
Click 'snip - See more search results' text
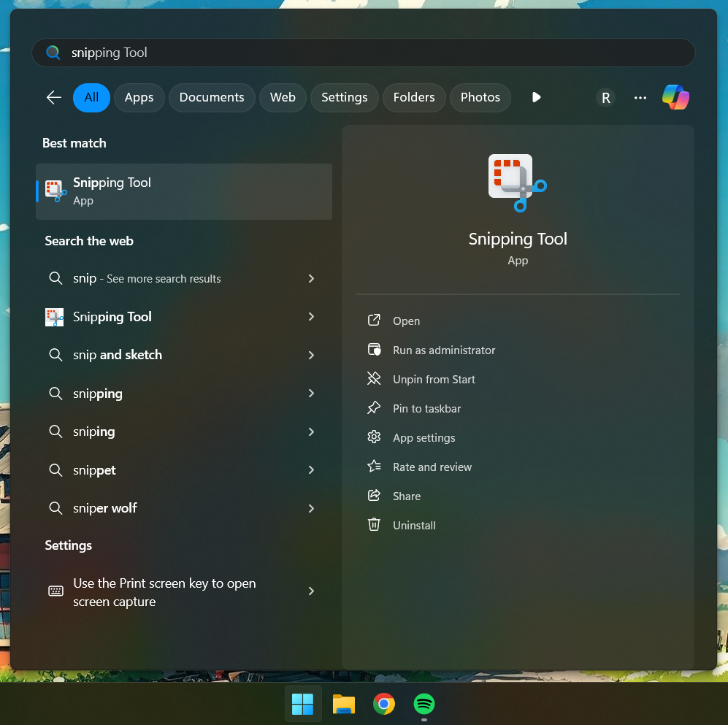147,278
